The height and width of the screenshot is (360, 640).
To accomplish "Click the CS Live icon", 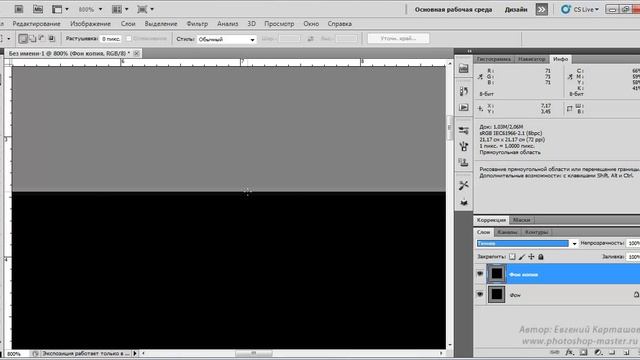I will [x=565, y=9].
